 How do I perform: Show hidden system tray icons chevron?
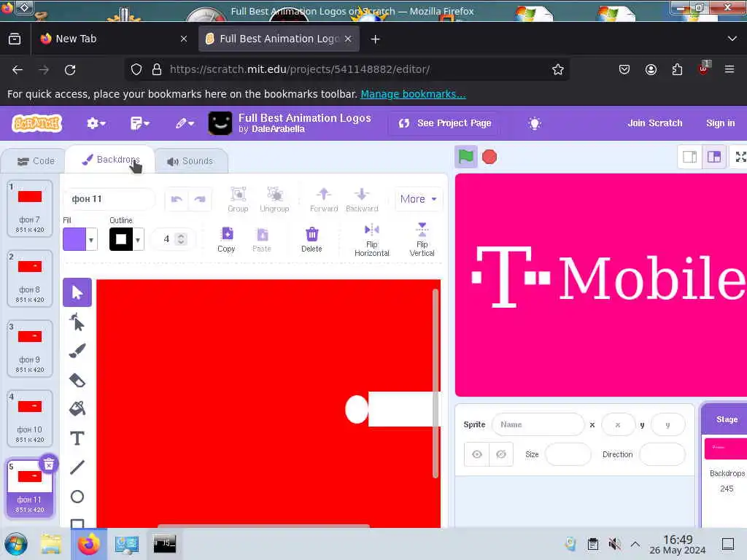tap(635, 544)
